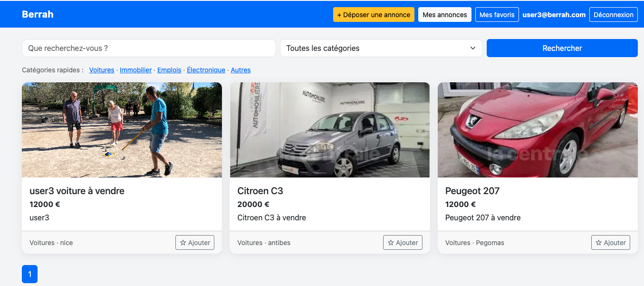The height and width of the screenshot is (286, 644).
Task: Click the Berrah logo
Action: click(x=38, y=14)
